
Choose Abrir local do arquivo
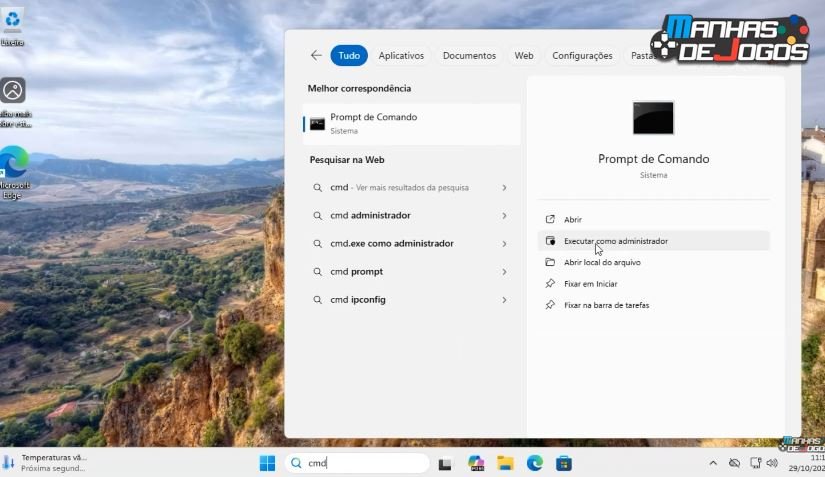602,262
